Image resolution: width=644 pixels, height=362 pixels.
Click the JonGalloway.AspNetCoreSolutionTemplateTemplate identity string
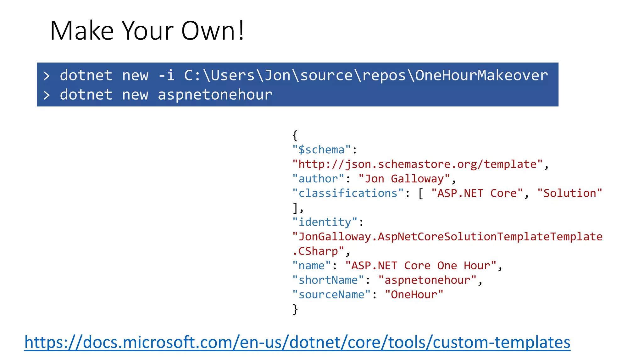447,237
